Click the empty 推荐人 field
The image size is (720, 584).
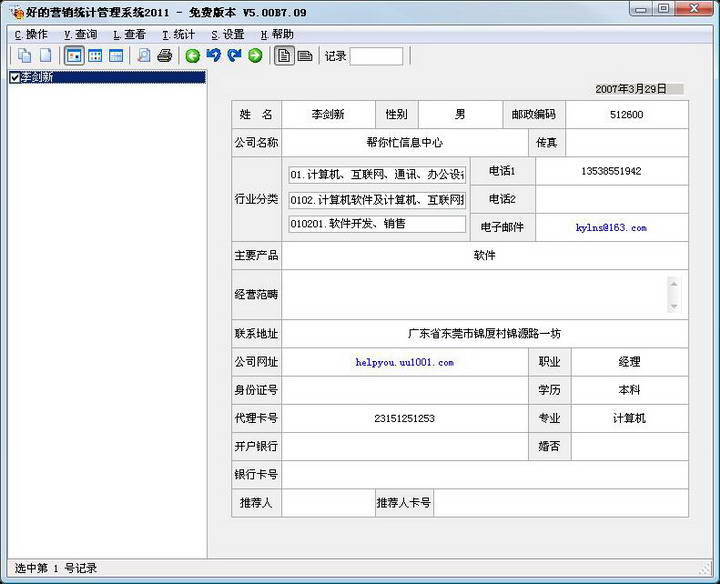[328, 503]
